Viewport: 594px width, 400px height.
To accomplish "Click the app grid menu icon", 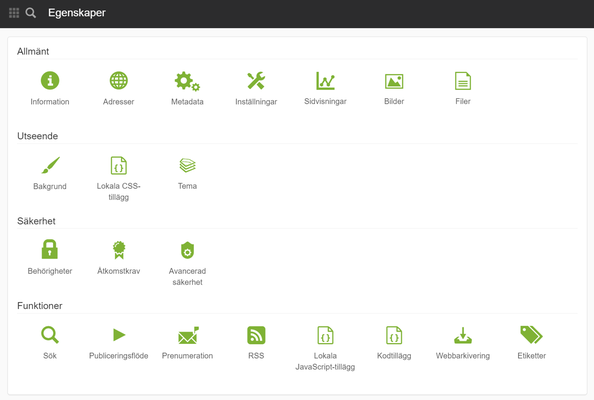I will 14,13.
